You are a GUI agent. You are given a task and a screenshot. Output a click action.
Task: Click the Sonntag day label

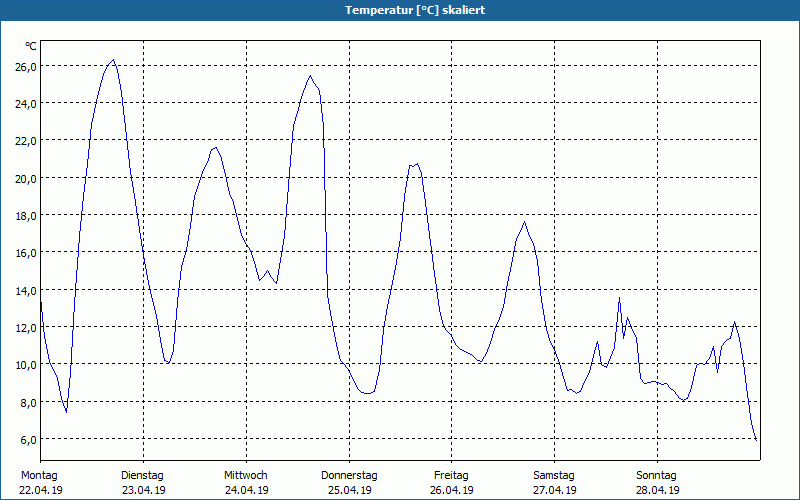point(657,475)
